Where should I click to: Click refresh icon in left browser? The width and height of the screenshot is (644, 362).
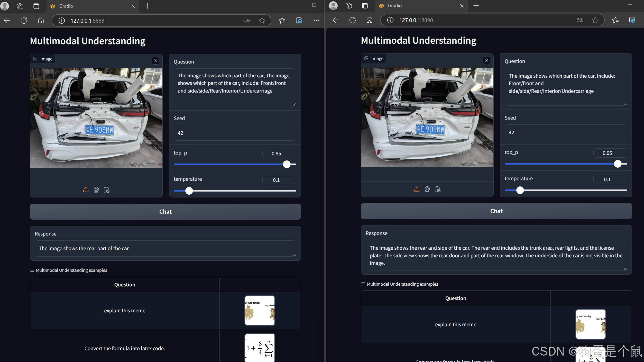(24, 21)
